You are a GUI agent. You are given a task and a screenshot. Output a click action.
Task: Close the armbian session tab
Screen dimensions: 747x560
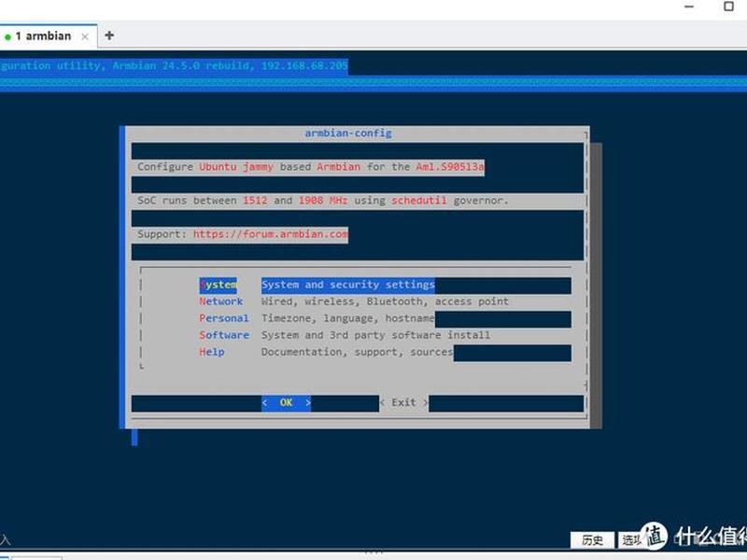coord(85,36)
